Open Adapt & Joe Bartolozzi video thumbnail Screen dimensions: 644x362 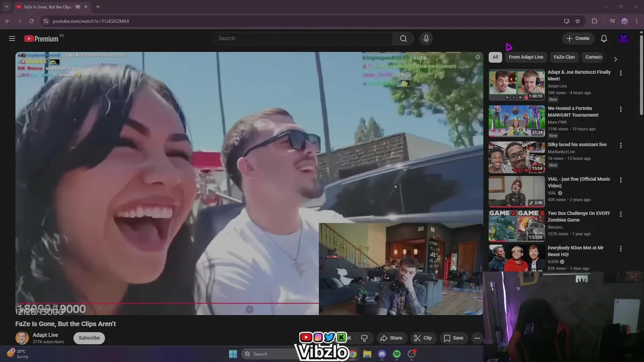[x=517, y=85]
